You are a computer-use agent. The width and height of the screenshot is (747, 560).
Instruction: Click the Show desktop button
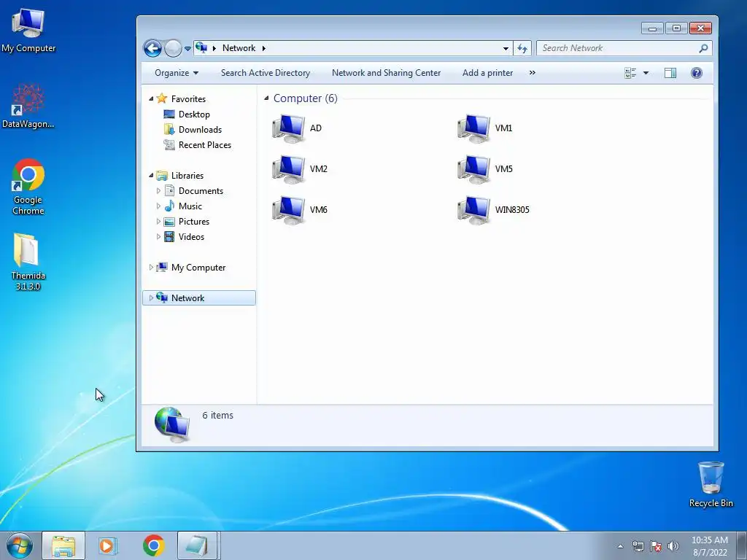pos(741,545)
